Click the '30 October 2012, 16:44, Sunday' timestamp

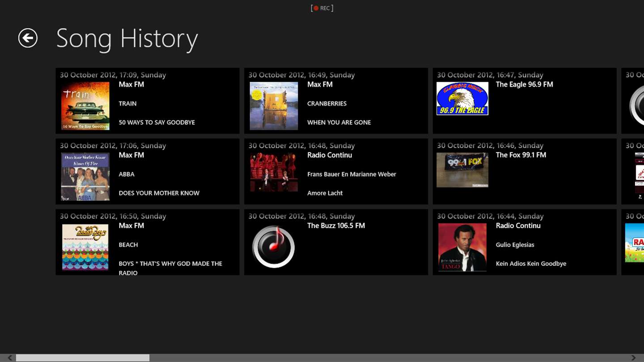click(490, 216)
